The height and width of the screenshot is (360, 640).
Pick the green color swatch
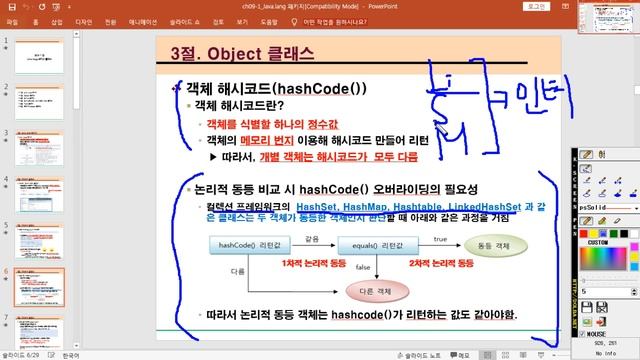(613, 233)
